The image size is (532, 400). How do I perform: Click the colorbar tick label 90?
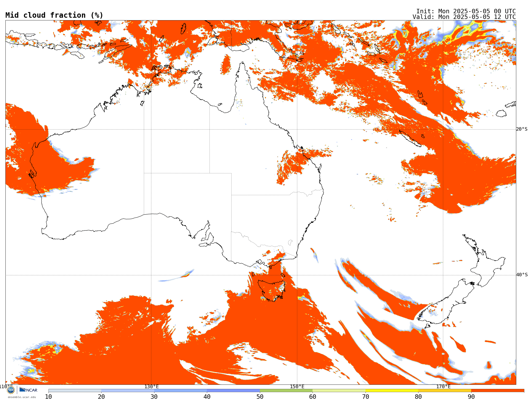pos(471,397)
